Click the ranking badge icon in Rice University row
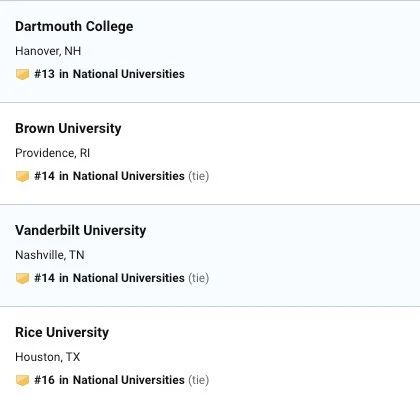The width and height of the screenshot is (420, 406). coord(22,380)
